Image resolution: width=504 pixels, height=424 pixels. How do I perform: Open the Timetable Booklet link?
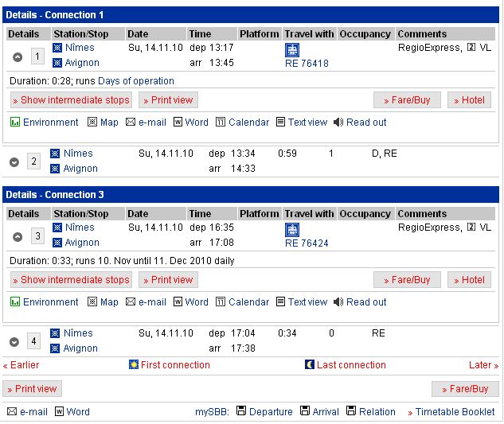(451, 412)
